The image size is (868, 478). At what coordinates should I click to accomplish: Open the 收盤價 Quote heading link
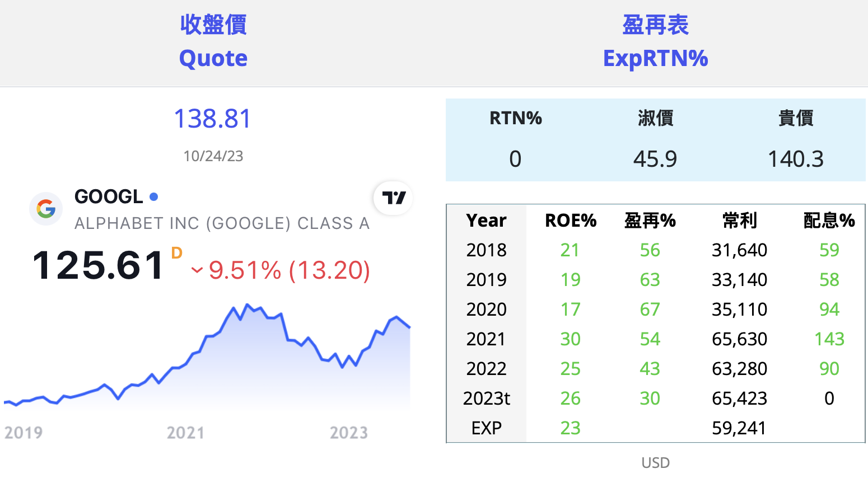coord(213,41)
